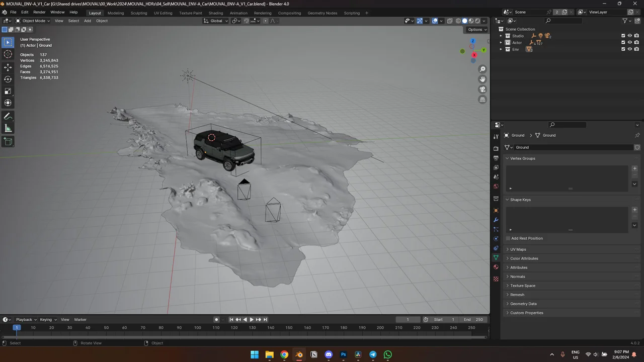Click the Add Rest Position button
This screenshot has width=644, height=362.
click(527, 238)
